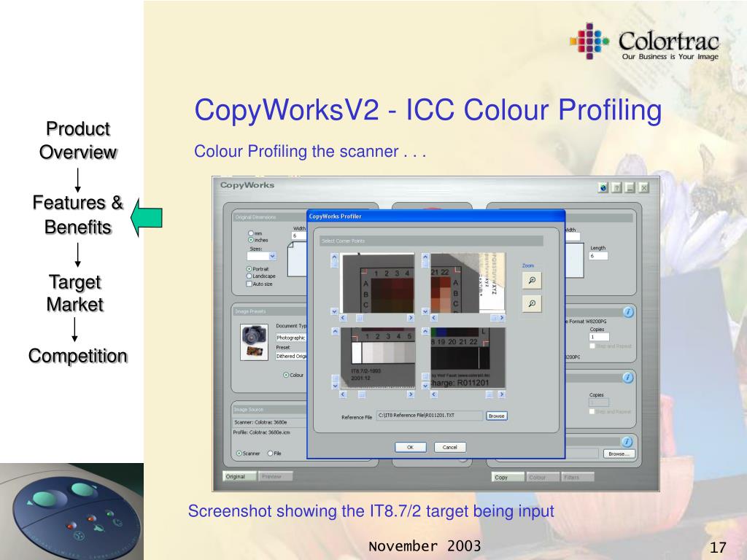Click the lower Zoom magnifier button
This screenshot has width=747, height=560.
click(532, 303)
